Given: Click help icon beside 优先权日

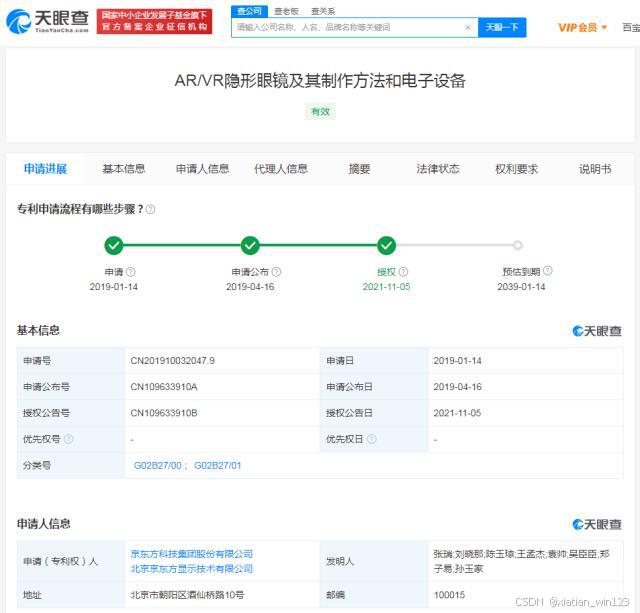Looking at the screenshot, I should [x=371, y=439].
